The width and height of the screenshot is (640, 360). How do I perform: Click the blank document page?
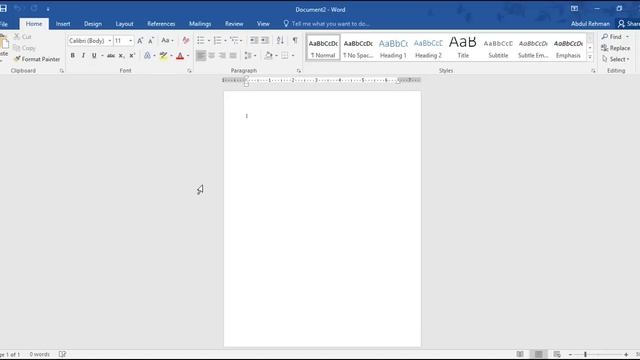coord(322,219)
